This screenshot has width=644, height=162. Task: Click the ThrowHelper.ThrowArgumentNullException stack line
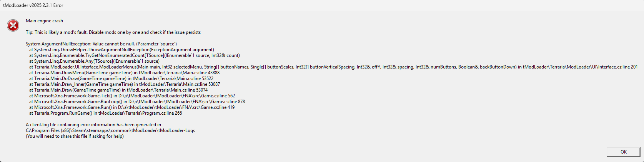pos(121,50)
